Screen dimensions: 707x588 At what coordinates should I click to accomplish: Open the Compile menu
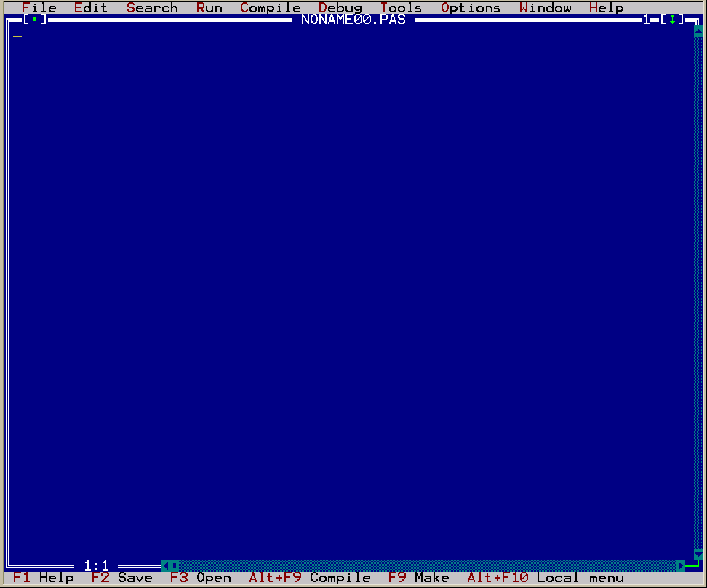[x=271, y=8]
